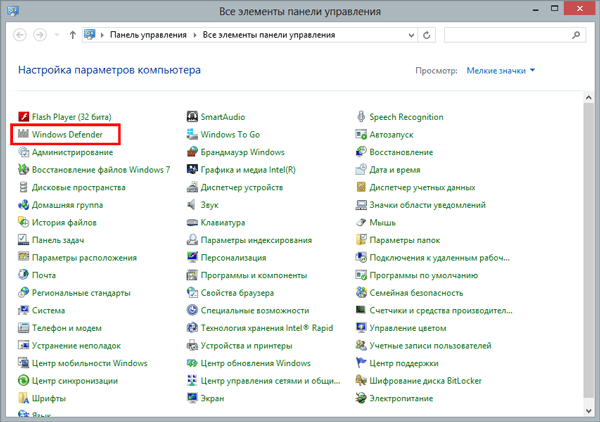Image resolution: width=600 pixels, height=422 pixels.
Task: Click the Windows Defender icon
Action: coord(24,134)
